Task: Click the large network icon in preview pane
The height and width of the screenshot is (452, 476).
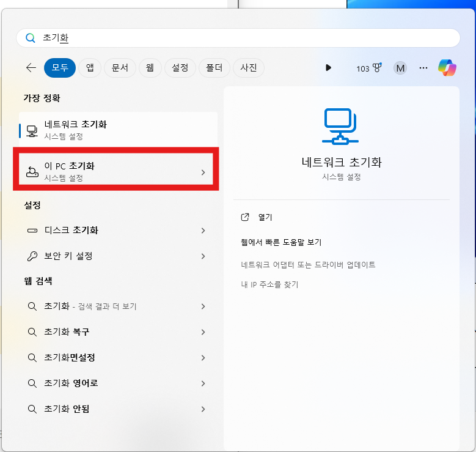Action: tap(340, 126)
